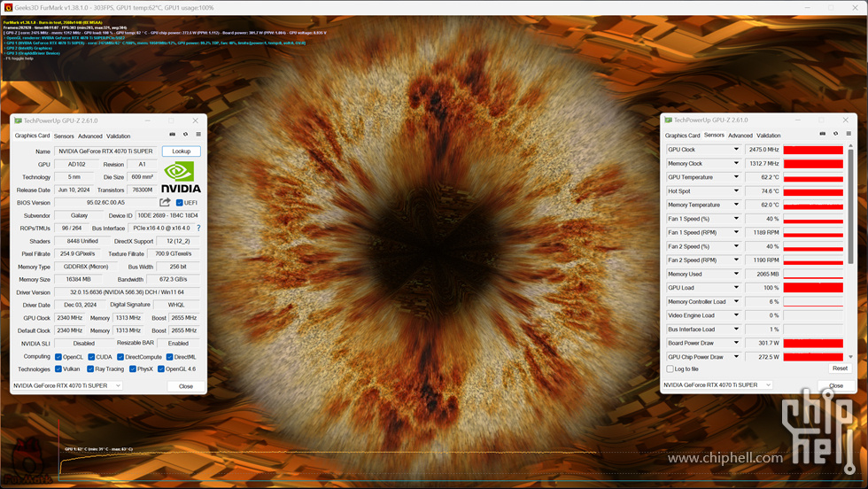Switch to Advanced tab in left GPU-Z window
Image resolution: width=868 pixels, height=489 pixels.
tap(89, 136)
